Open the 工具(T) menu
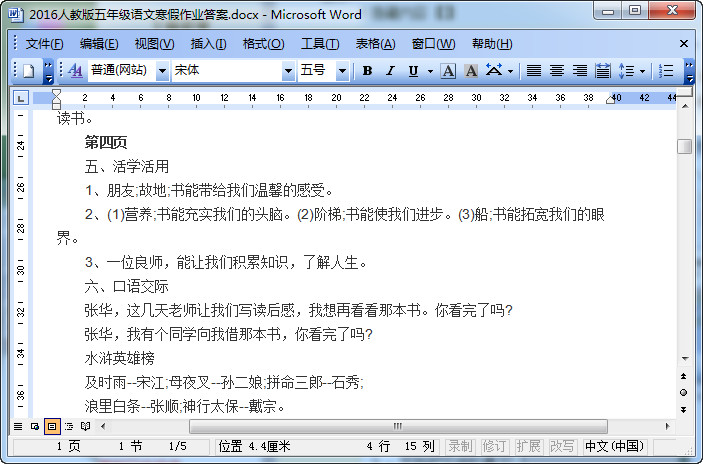The image size is (703, 464). [320, 44]
